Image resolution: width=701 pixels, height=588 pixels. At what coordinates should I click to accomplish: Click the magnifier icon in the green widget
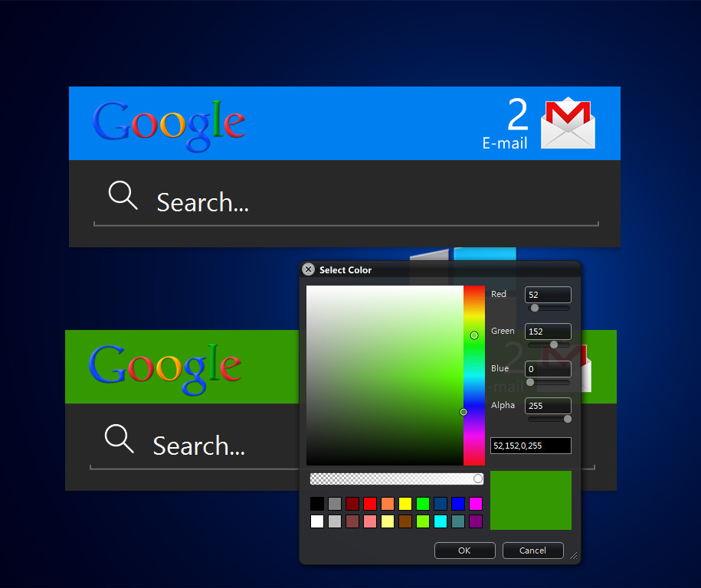point(119,439)
